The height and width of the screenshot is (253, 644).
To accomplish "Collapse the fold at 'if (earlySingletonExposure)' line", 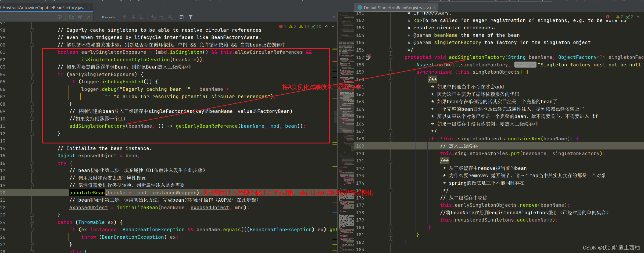I will click(x=32, y=74).
